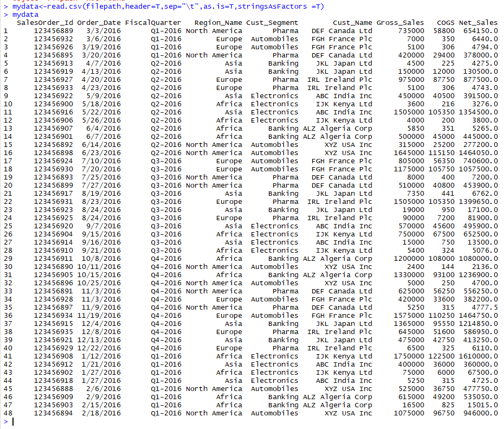Click the Cust_Segment column header
This screenshot has width=504, height=429.
[272, 22]
